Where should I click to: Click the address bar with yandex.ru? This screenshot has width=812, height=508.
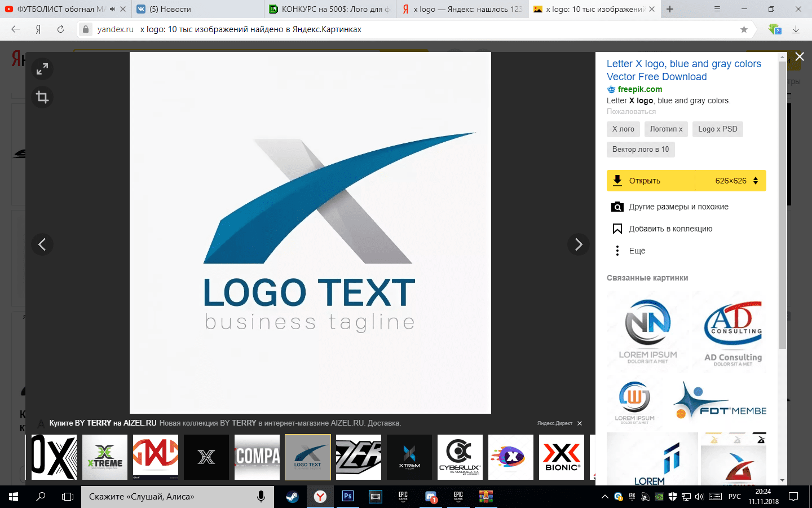[x=416, y=29]
